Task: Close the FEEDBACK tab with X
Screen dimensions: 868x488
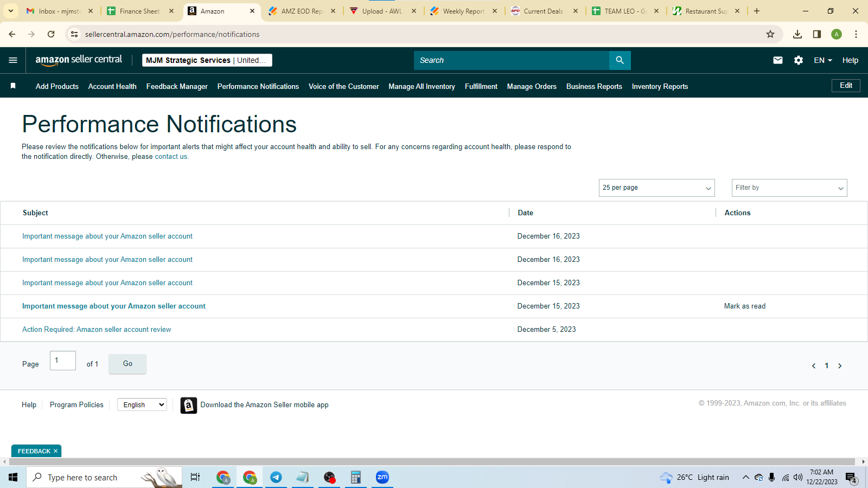Action: click(x=55, y=451)
